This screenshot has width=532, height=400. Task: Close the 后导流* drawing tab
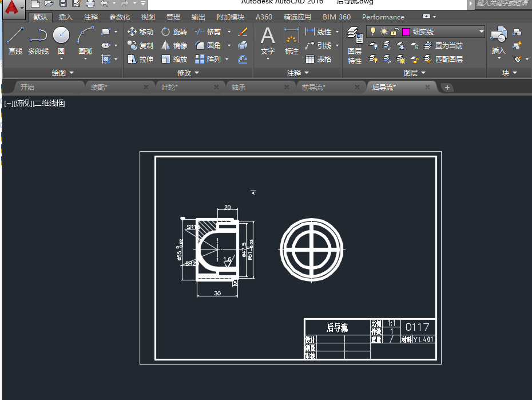pos(427,87)
